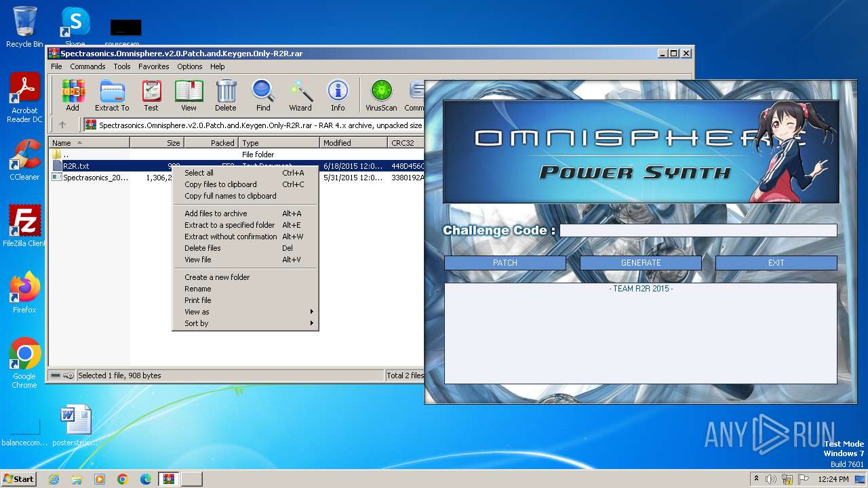
Task: Open the Firefox desktop shortcut
Action: [x=24, y=292]
